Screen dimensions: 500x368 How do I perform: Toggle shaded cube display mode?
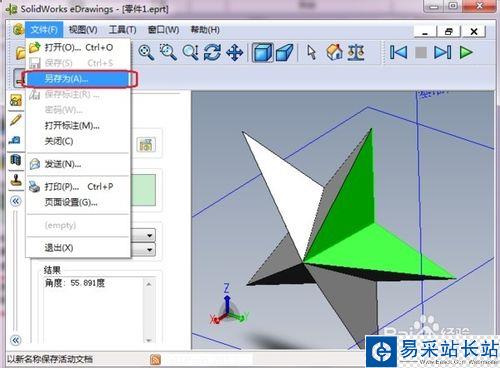click(263, 52)
